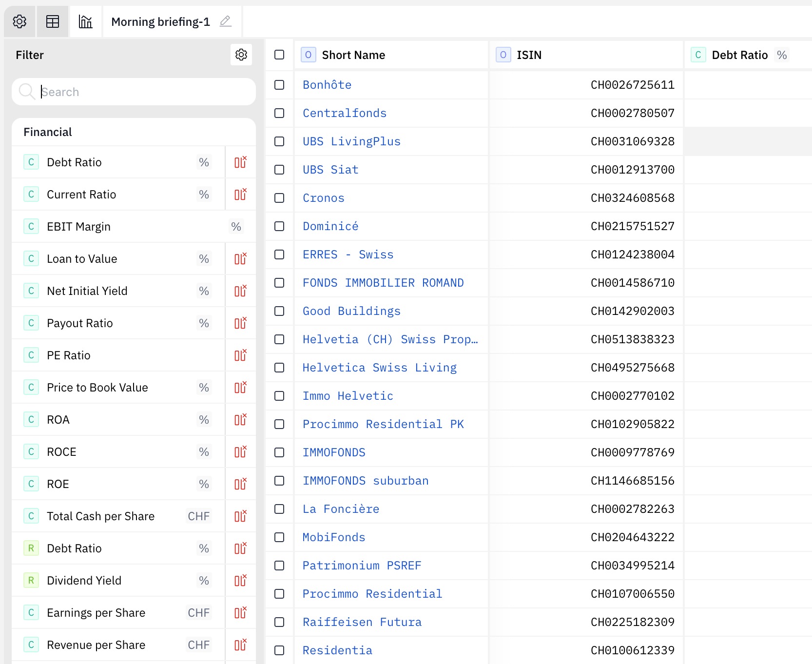Click the C badge next to EBIT Margin
The width and height of the screenshot is (812, 664).
31,227
